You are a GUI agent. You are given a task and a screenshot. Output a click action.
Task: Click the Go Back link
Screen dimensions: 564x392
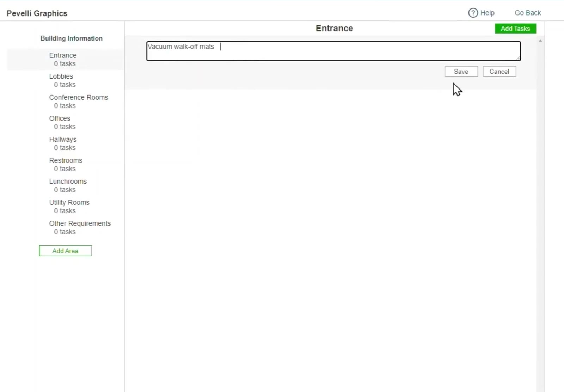point(527,13)
